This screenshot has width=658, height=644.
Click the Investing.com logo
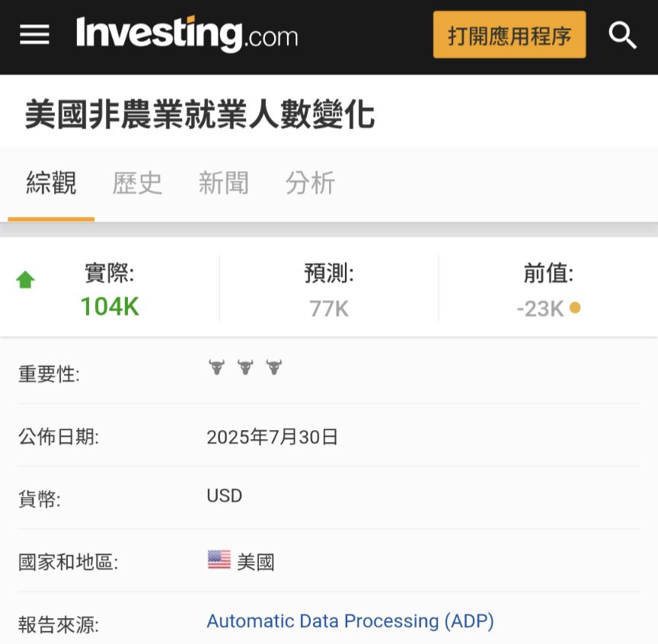tap(187, 34)
